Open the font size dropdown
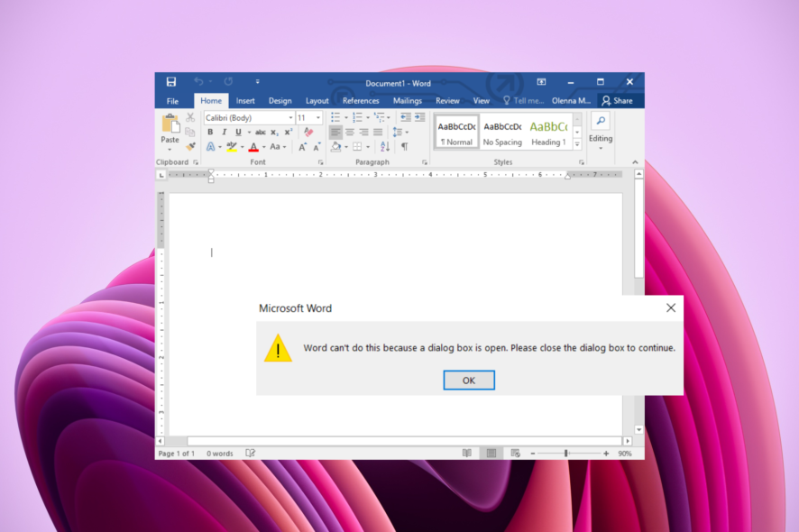 pyautogui.click(x=318, y=118)
